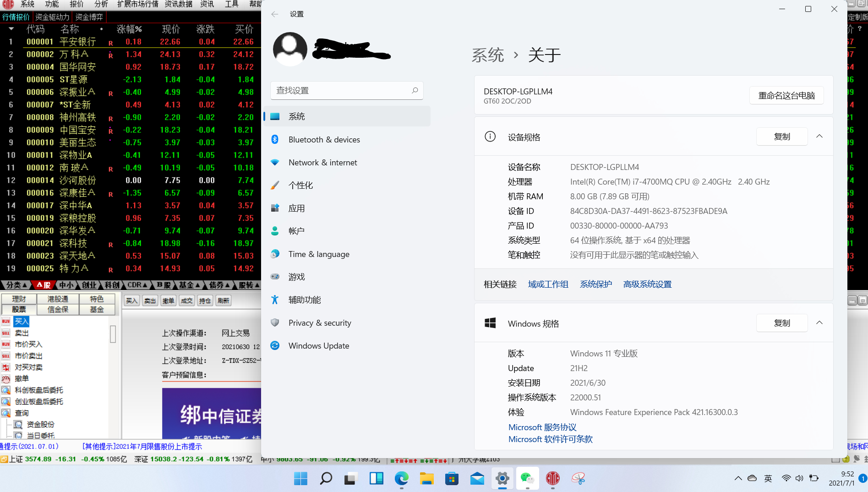Switch to 资金博弈 tab in stock app

89,17
